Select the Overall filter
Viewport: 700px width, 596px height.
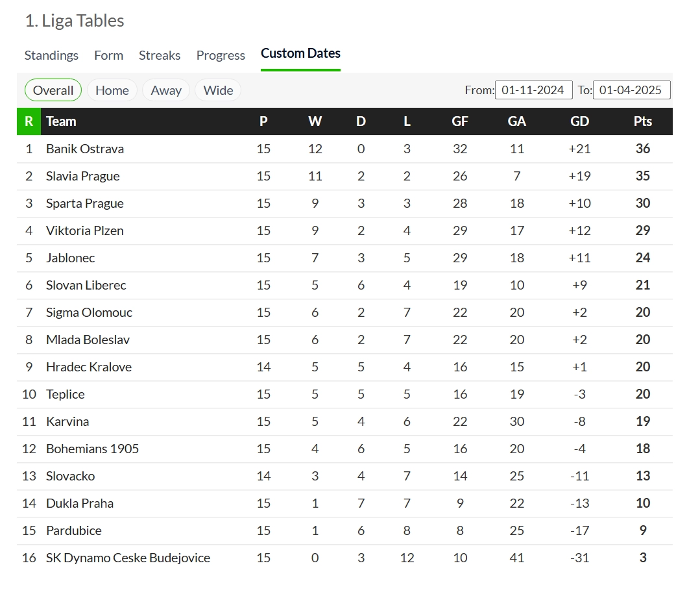tap(53, 90)
